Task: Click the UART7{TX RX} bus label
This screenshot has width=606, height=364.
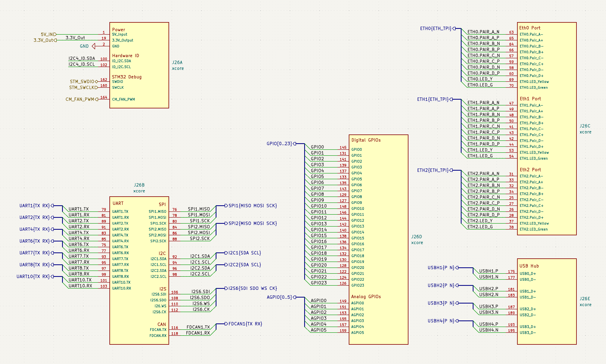Action: click(37, 253)
